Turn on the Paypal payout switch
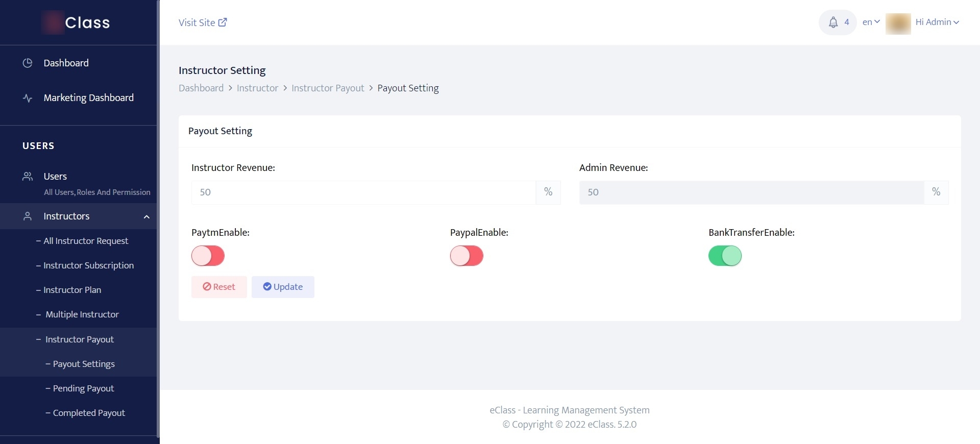The width and height of the screenshot is (980, 444). tap(467, 256)
